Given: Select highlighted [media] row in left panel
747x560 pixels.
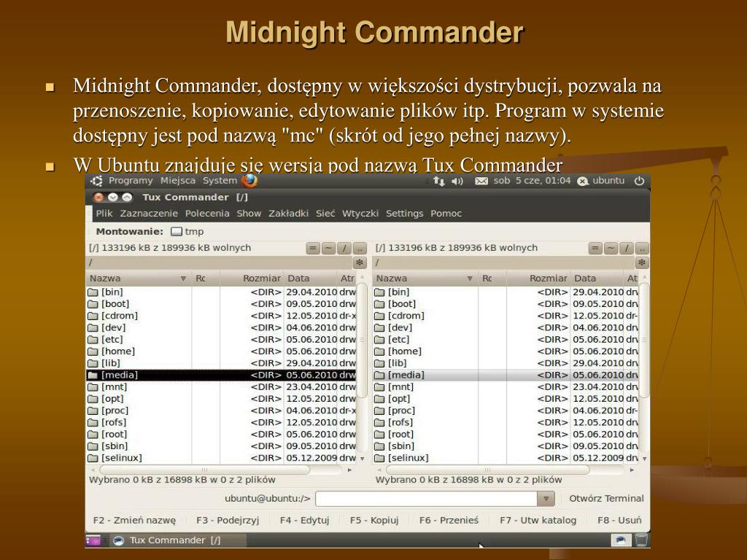Looking at the screenshot, I should tap(220, 376).
